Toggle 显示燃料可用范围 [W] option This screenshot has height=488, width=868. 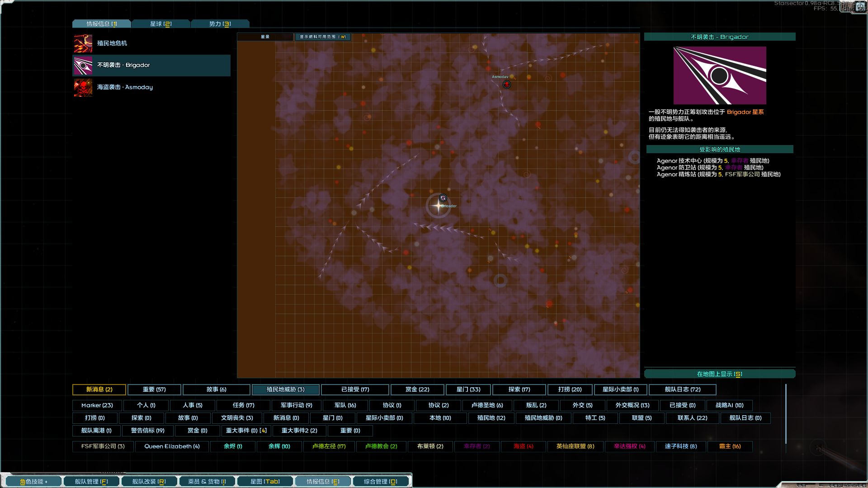coord(323,37)
